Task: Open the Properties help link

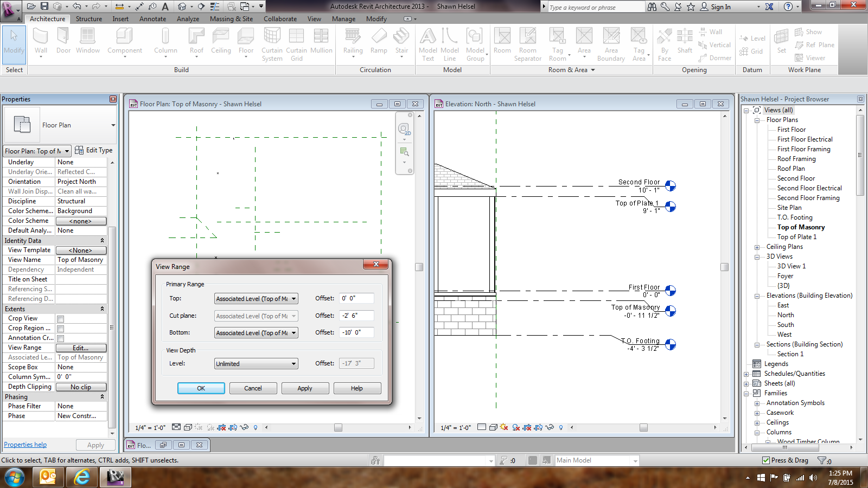Action: pyautogui.click(x=25, y=445)
